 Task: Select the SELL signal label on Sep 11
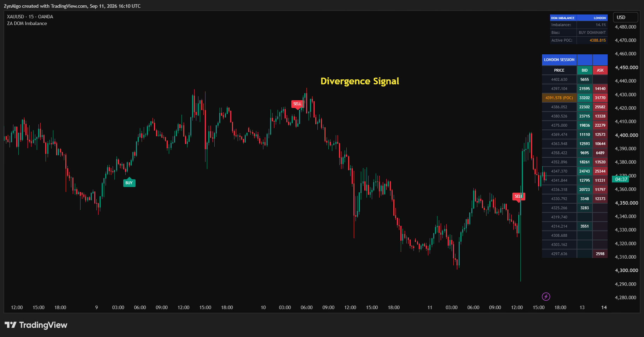[x=519, y=197]
